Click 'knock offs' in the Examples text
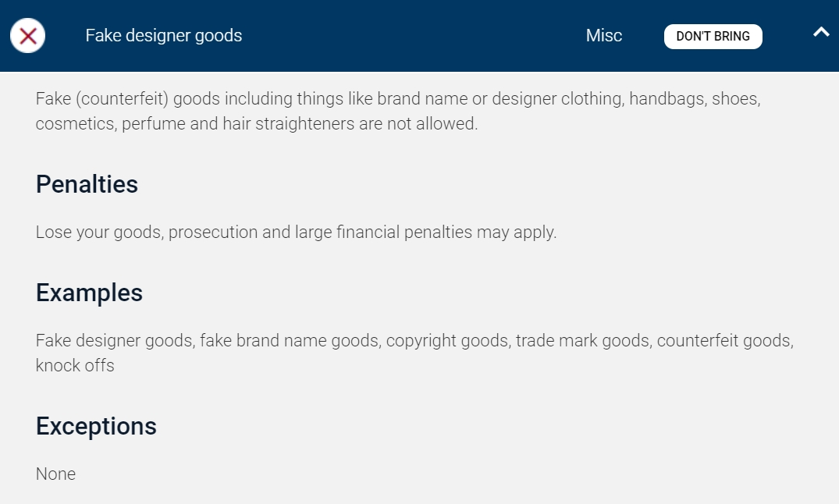 click(x=75, y=365)
